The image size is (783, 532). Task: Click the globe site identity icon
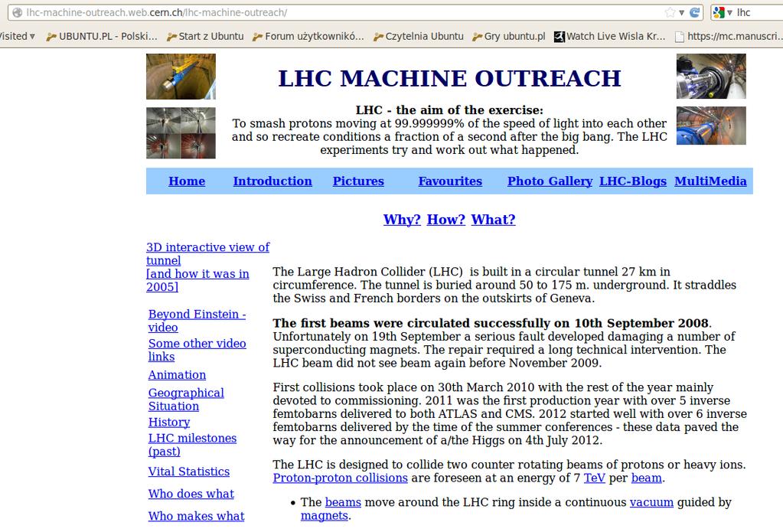(x=18, y=12)
